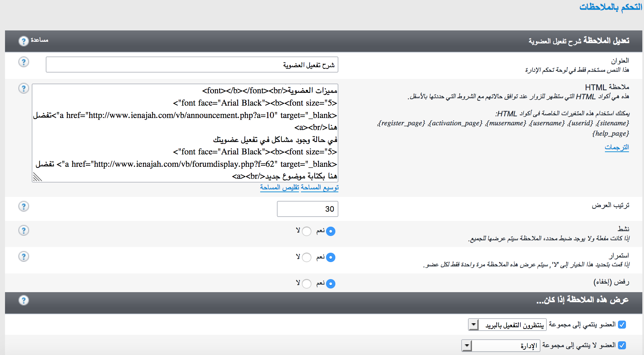Grab the HTML textarea resize handle
This screenshot has width=644, height=355.
pyautogui.click(x=37, y=177)
